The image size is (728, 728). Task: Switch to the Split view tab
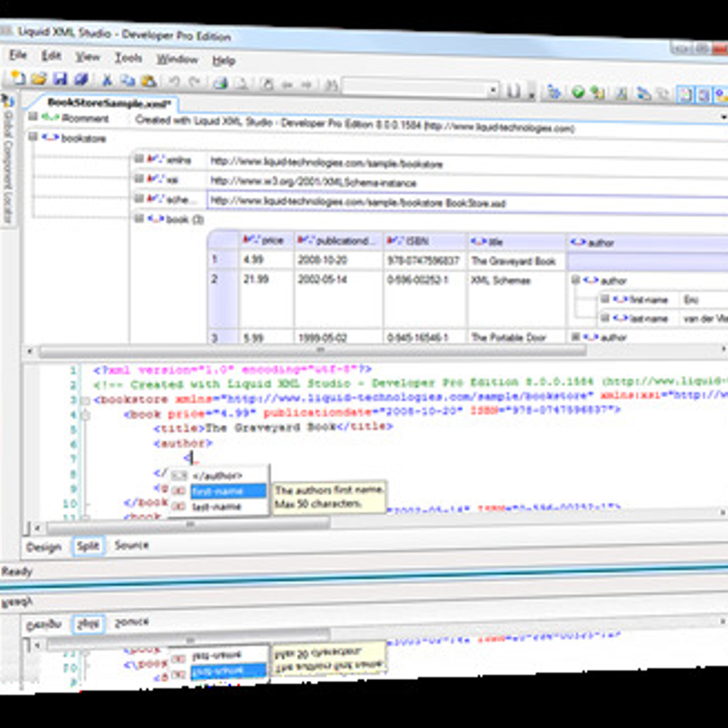(x=88, y=546)
